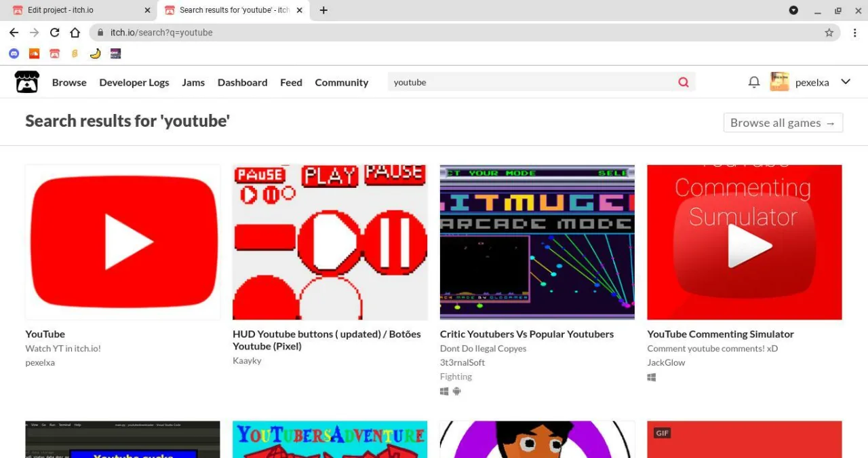Close the Edit project tab
This screenshot has width=868, height=458.
pos(147,10)
